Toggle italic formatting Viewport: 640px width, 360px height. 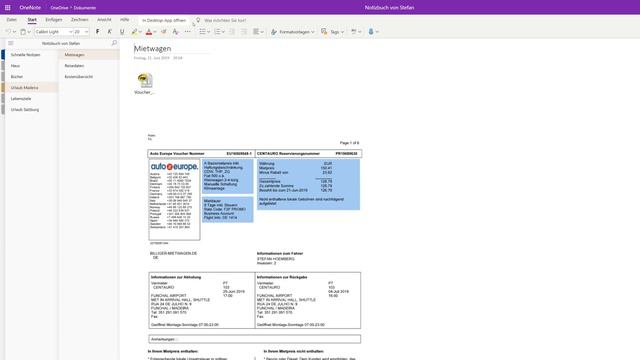109,32
